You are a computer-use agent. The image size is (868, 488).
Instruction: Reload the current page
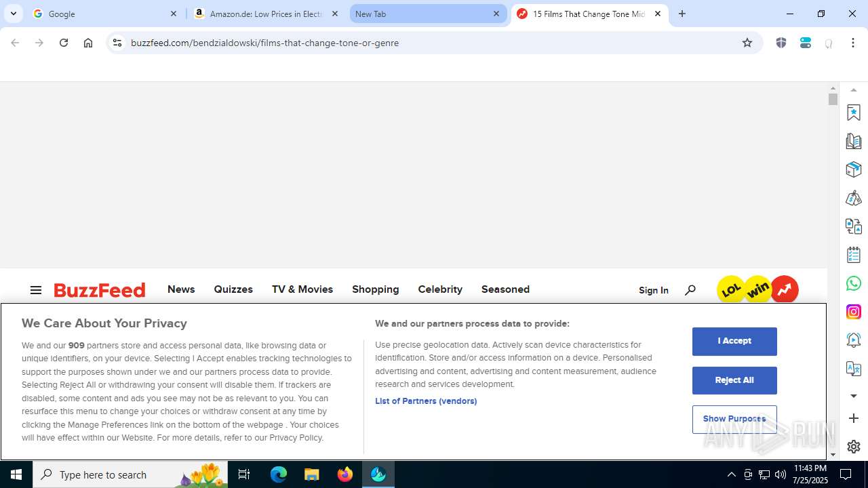coord(64,43)
